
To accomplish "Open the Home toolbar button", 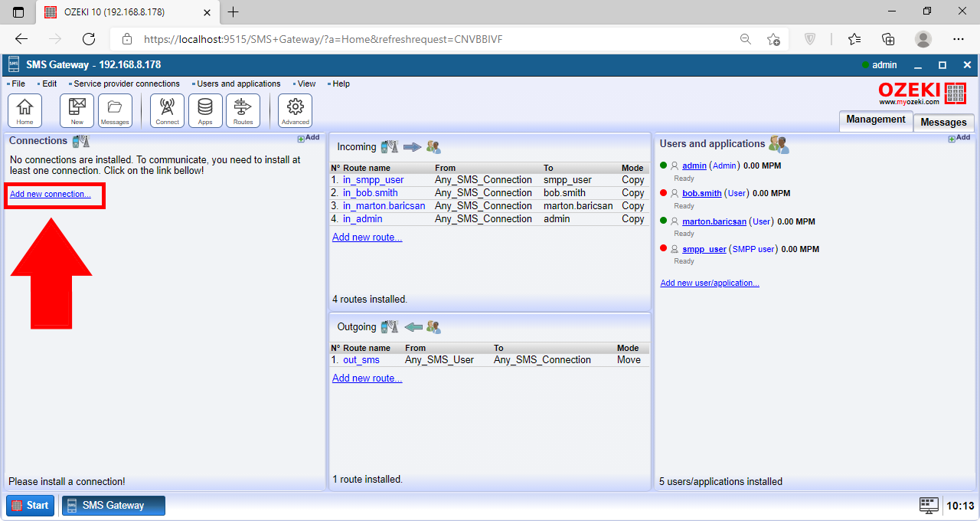I will tap(24, 110).
